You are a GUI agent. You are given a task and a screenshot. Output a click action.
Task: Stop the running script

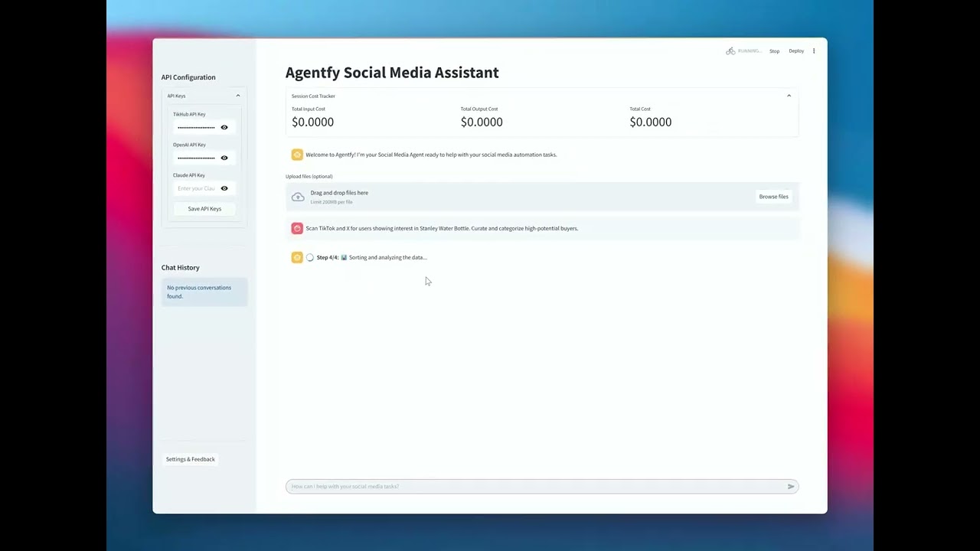pyautogui.click(x=775, y=51)
